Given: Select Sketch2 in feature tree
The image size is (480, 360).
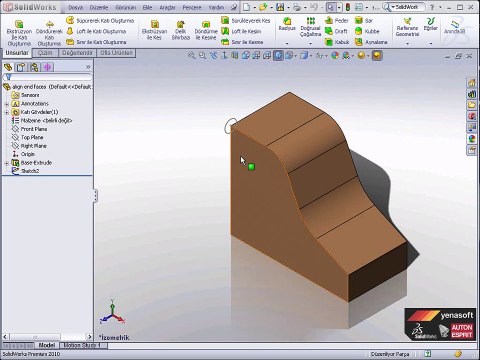Looking at the screenshot, I should pos(25,171).
